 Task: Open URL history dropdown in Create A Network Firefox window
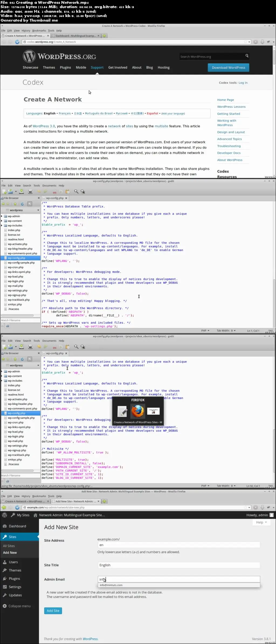pyautogui.click(x=249, y=42)
